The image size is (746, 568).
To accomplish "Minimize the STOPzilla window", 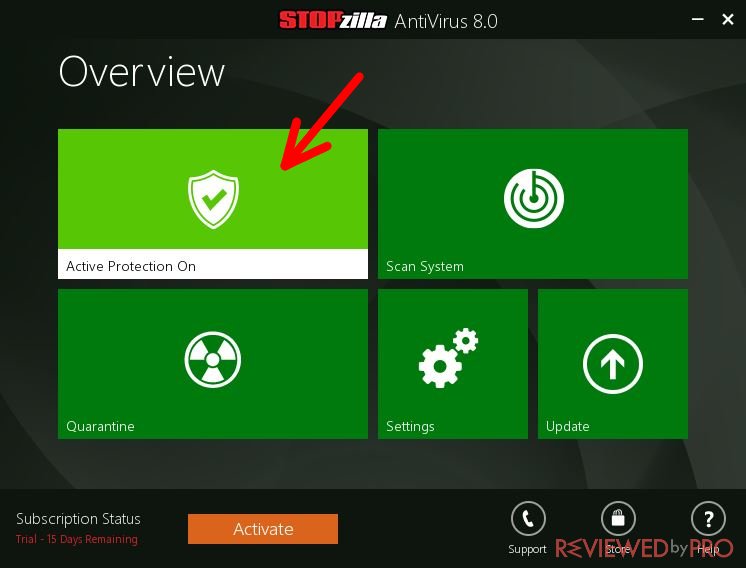I will coord(697,20).
